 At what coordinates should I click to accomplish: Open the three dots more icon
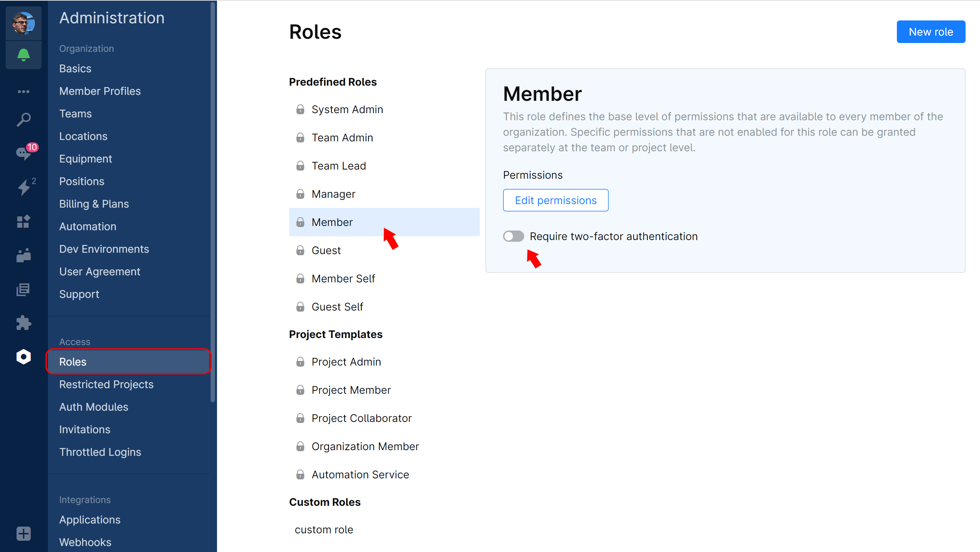pyautogui.click(x=24, y=91)
